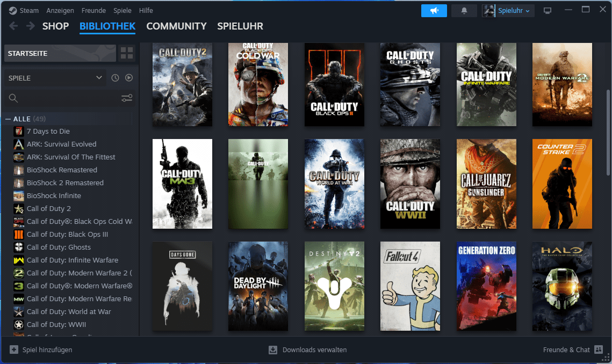Open the Steam menu
Screen dimensions: 612x364
29,11
